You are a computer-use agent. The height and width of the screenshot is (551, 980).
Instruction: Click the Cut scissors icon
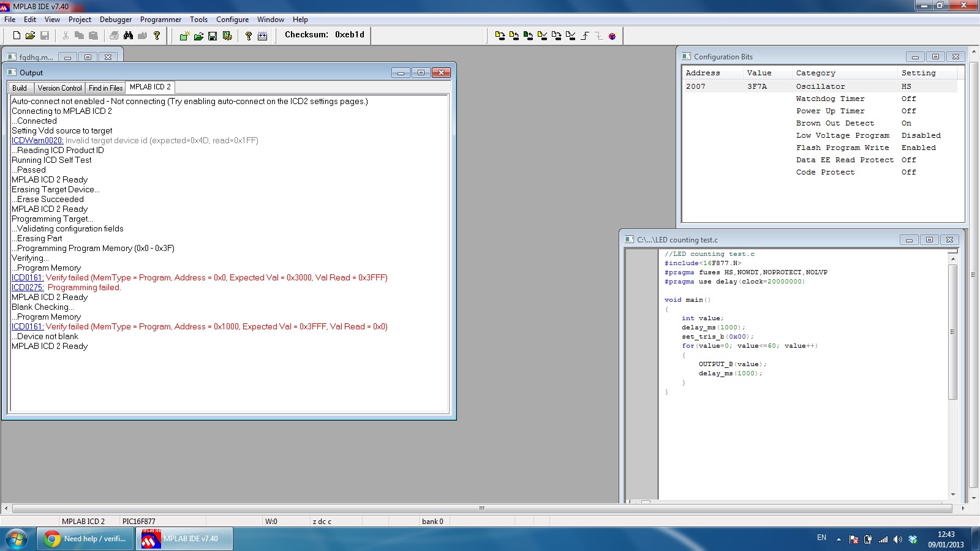click(66, 36)
